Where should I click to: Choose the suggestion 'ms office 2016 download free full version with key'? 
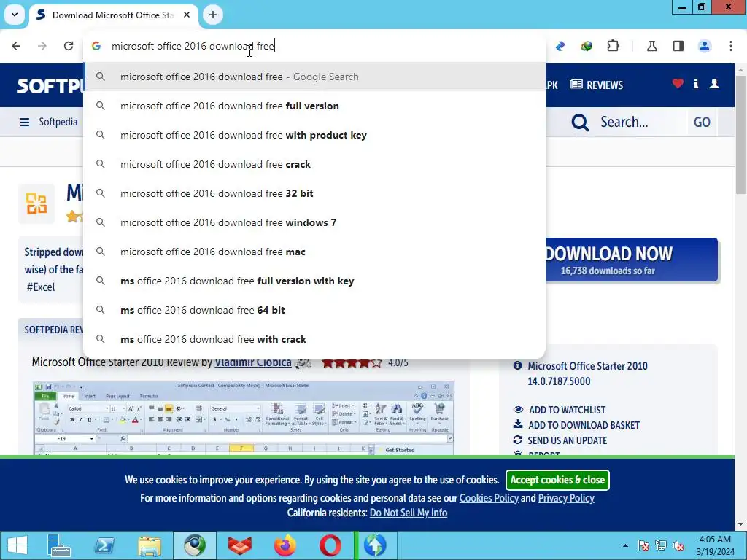pyautogui.click(x=314, y=281)
